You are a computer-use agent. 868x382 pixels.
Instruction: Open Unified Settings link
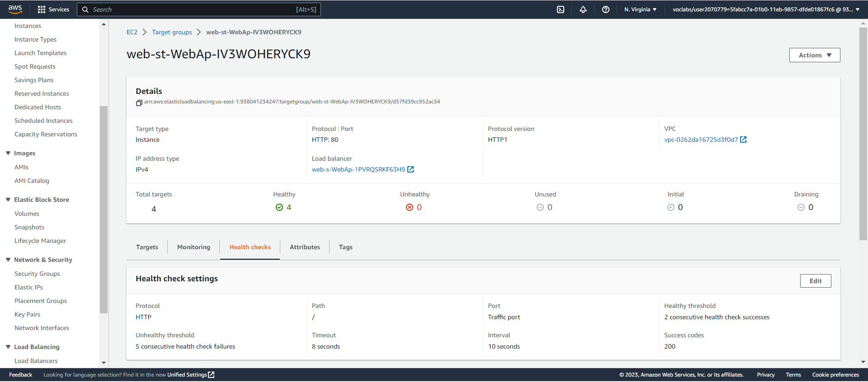[x=187, y=375]
